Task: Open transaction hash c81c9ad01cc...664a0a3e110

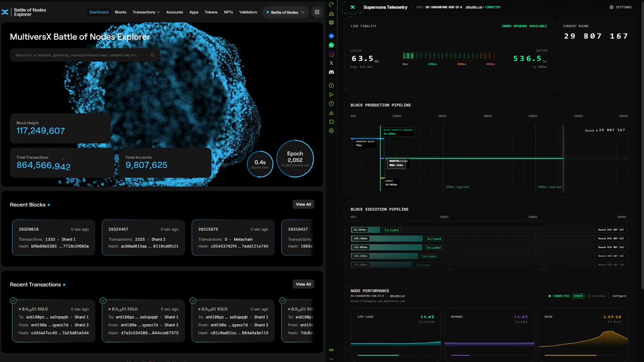Action: tap(239, 333)
